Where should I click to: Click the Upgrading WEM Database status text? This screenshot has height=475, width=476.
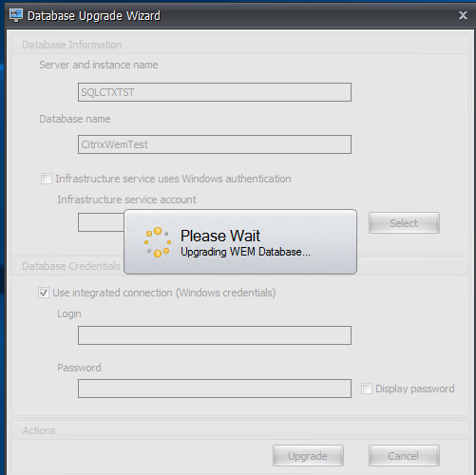click(245, 252)
